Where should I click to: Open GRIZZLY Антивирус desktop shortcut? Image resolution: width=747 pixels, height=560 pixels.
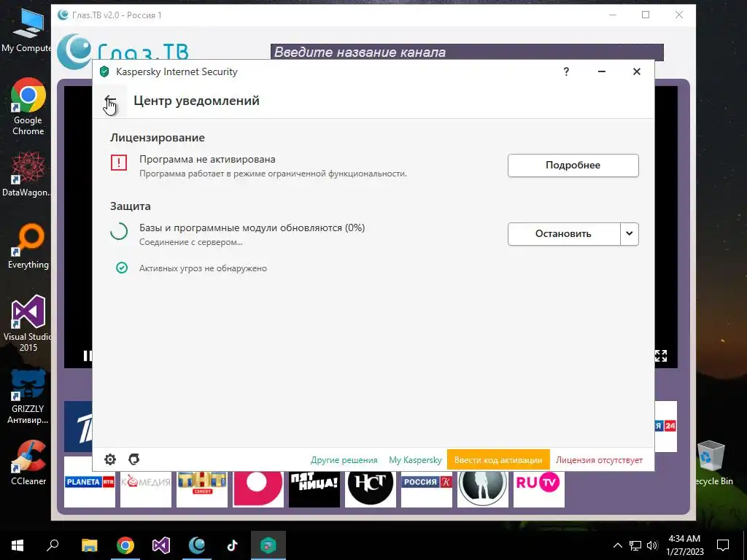pyautogui.click(x=29, y=397)
